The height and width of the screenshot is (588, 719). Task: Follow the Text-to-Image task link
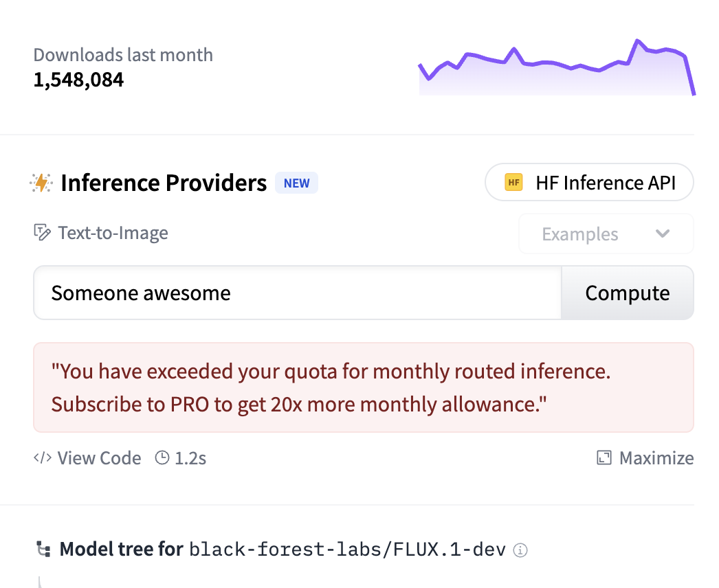coord(113,233)
